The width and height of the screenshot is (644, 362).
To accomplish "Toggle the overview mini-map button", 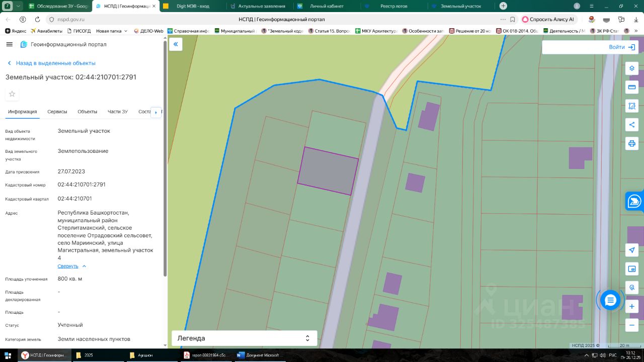I will [x=632, y=269].
